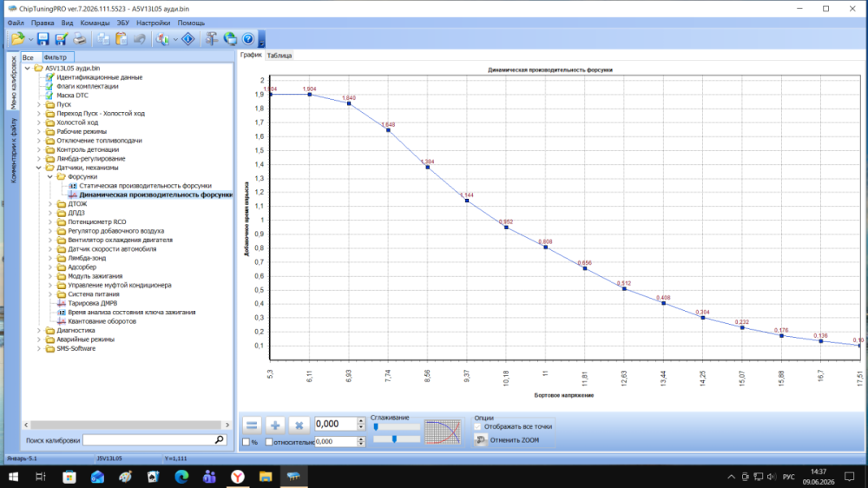
Task: Open help via blue question mark icon
Action: click(248, 39)
